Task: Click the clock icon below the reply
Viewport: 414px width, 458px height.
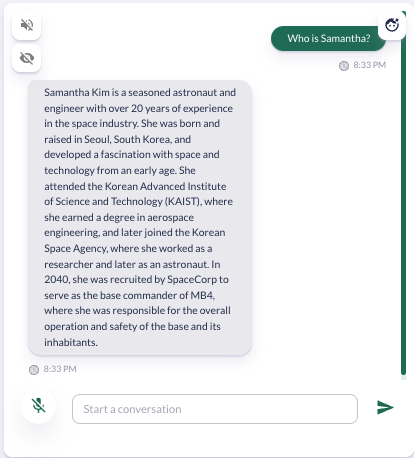Action: (34, 370)
